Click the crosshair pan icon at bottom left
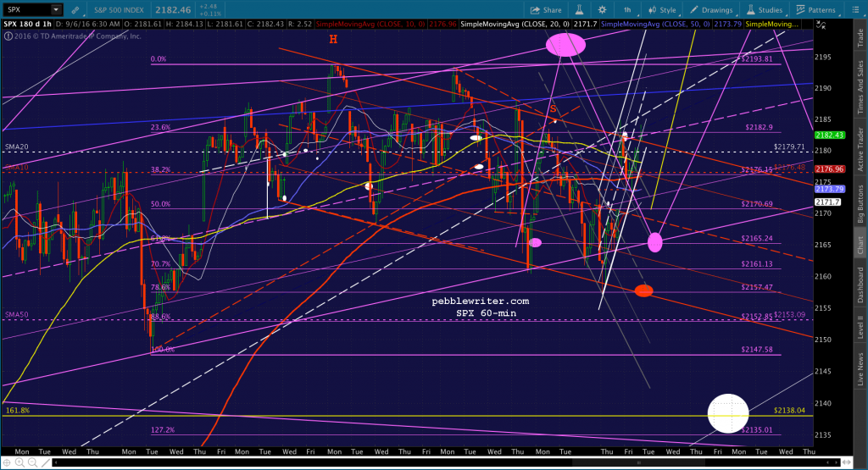868x470 pixels. 8,462
